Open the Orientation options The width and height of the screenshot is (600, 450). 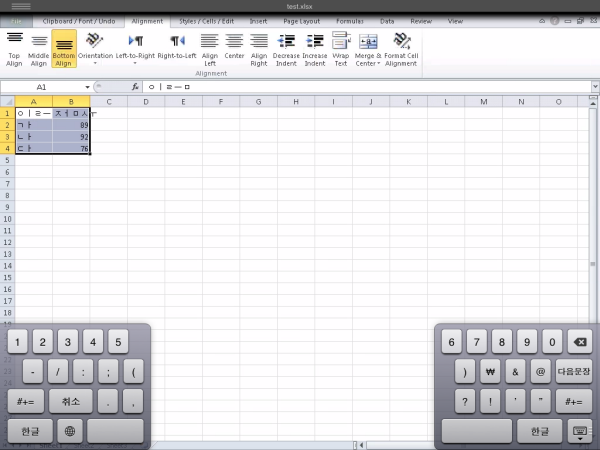point(95,49)
